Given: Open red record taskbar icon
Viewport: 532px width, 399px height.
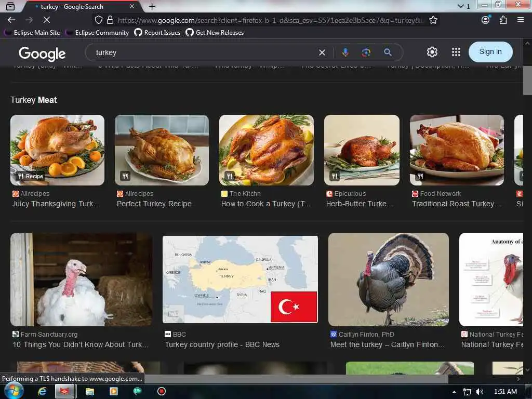Looking at the screenshot, I should (x=162, y=391).
